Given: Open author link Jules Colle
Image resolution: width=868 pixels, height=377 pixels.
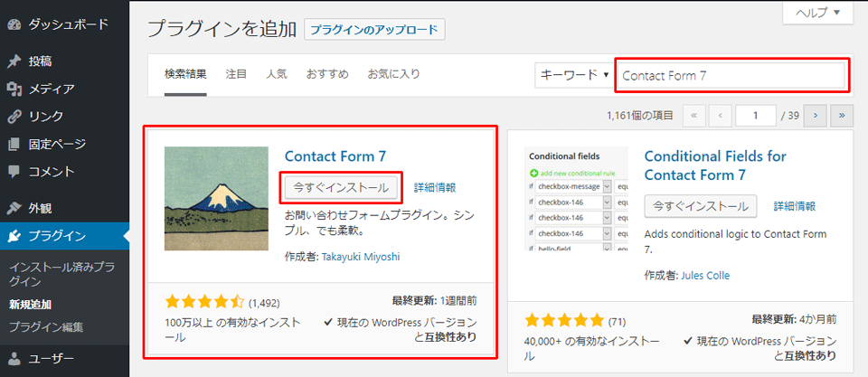Looking at the screenshot, I should pyautogui.click(x=705, y=275).
